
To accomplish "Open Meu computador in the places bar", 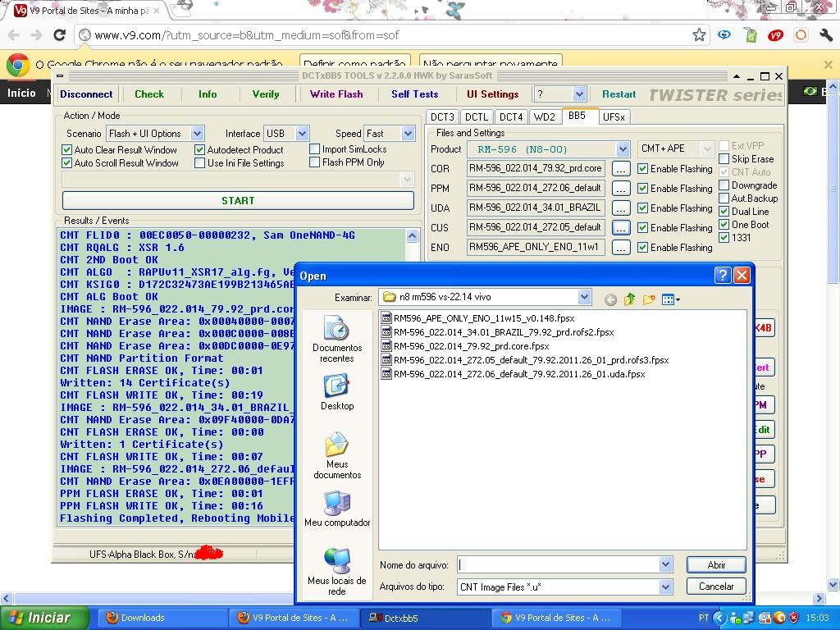I will tap(337, 509).
